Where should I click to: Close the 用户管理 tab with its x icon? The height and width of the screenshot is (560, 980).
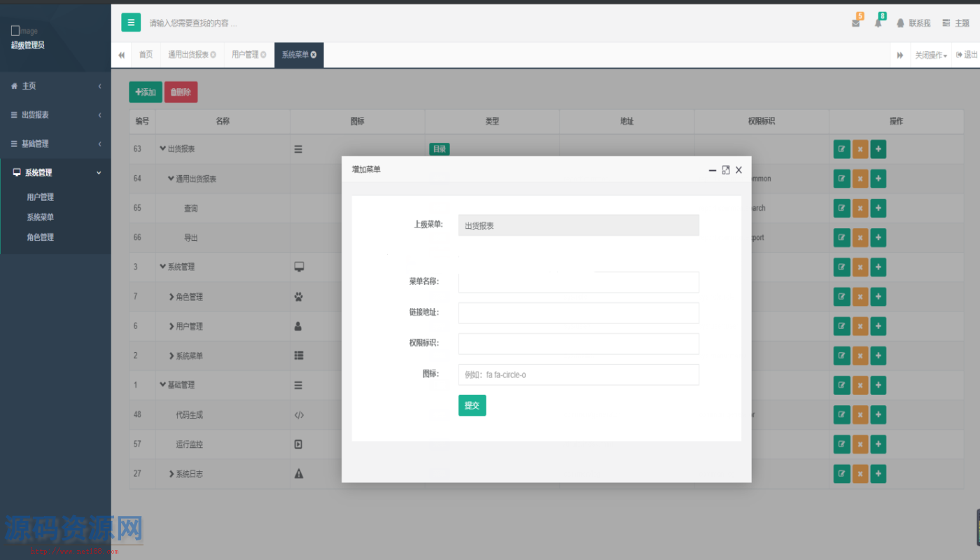point(263,55)
